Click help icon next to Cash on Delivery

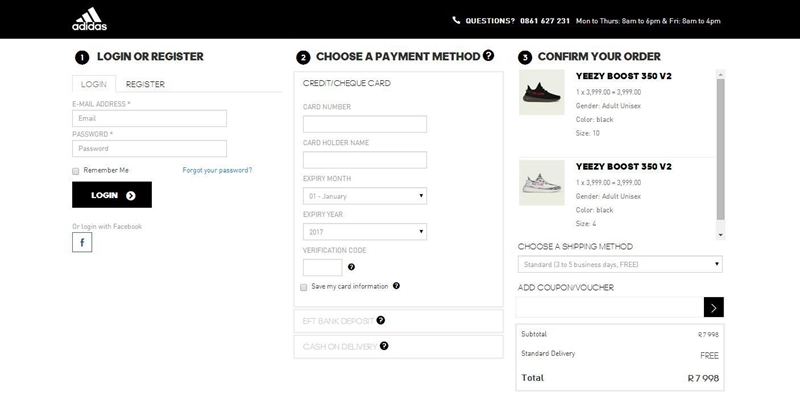pyautogui.click(x=384, y=346)
